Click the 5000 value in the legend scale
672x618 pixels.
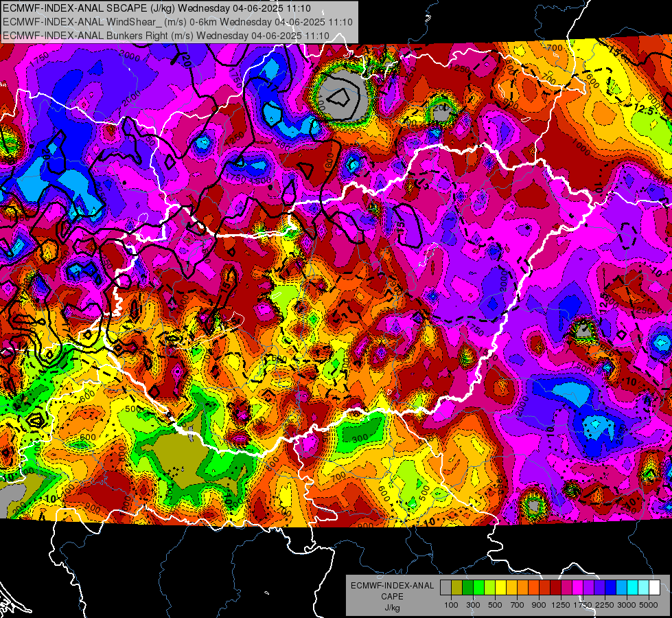click(649, 605)
